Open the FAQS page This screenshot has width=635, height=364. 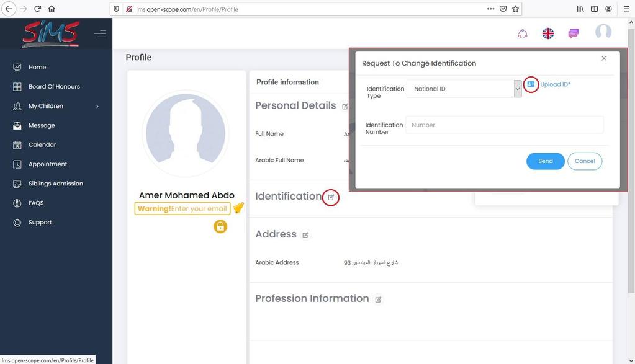tap(35, 203)
